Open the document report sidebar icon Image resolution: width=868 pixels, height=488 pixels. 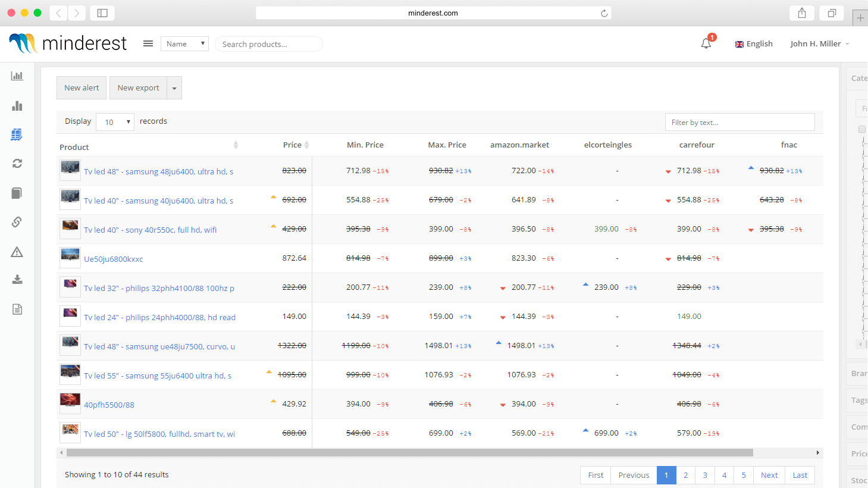[17, 309]
